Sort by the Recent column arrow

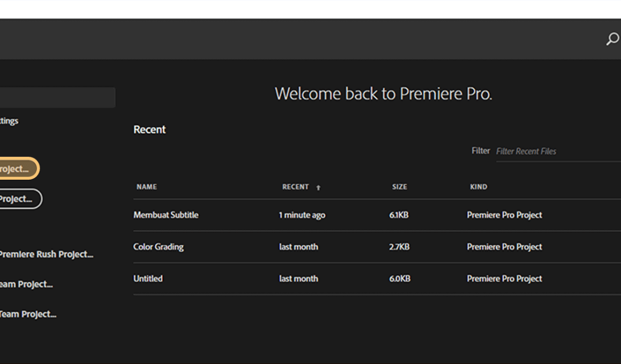pos(319,187)
